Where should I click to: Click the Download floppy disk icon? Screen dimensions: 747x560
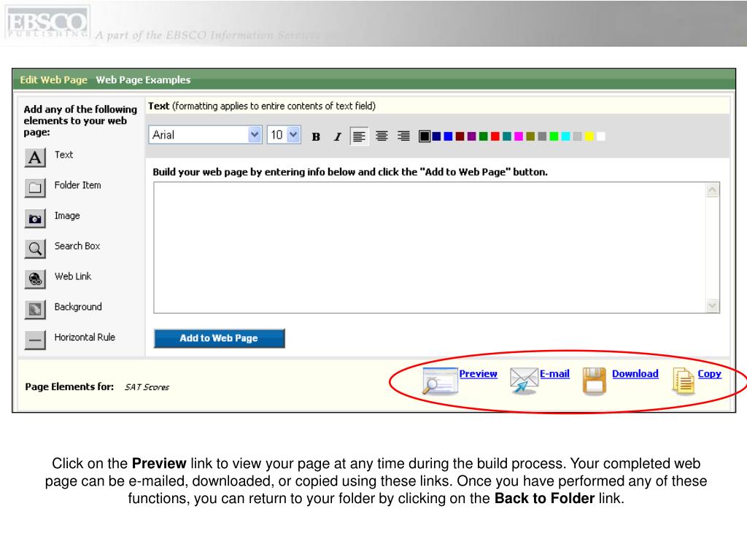594,381
